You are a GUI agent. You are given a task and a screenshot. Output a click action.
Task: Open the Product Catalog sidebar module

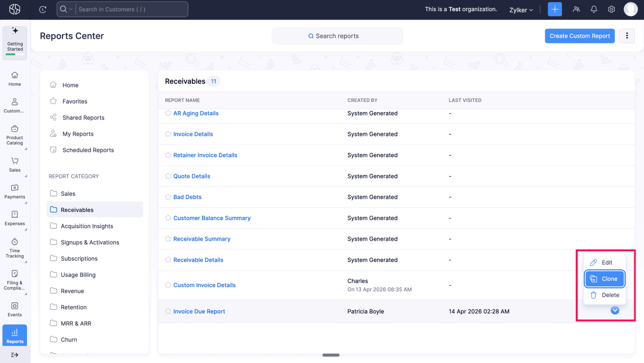pos(15,135)
